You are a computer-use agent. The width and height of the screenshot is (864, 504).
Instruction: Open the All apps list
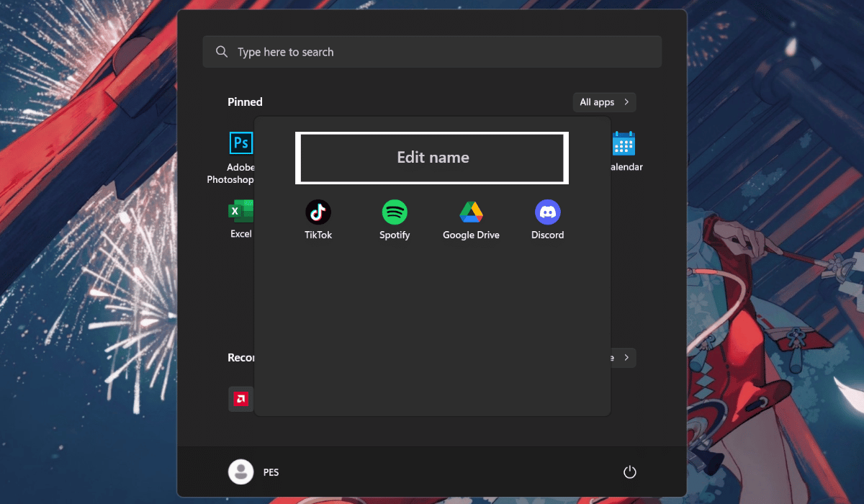click(597, 102)
